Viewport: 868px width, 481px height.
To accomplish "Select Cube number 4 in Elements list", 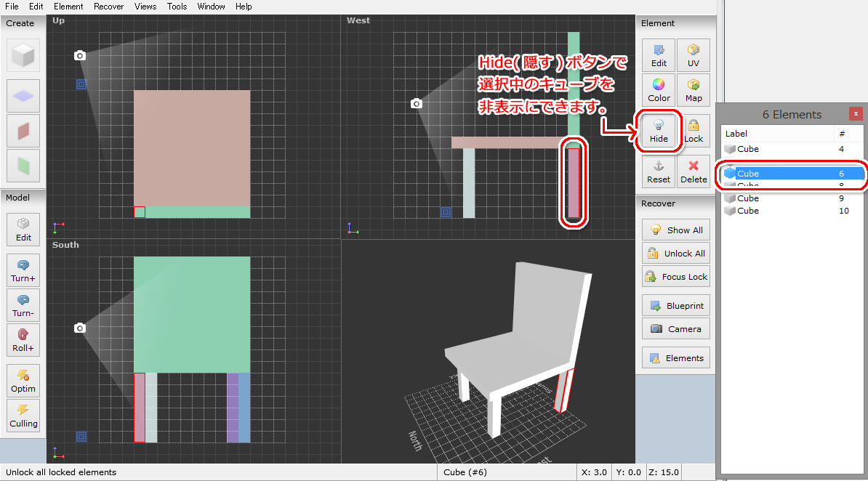I will (792, 149).
